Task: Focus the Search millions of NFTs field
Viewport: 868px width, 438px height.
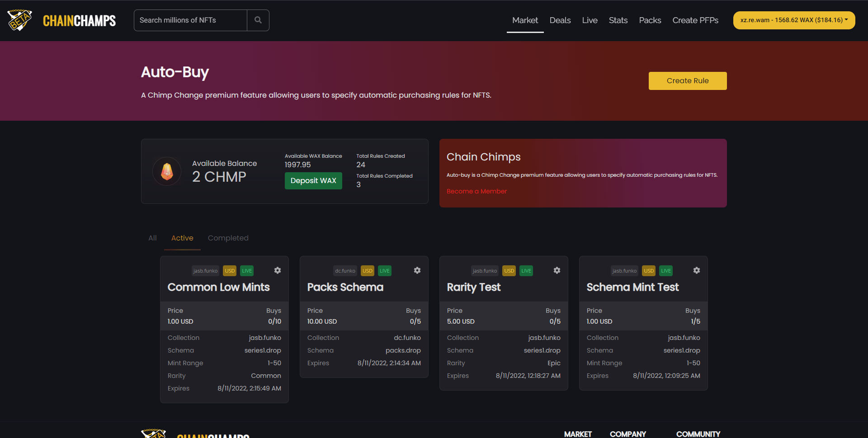Action: point(190,20)
